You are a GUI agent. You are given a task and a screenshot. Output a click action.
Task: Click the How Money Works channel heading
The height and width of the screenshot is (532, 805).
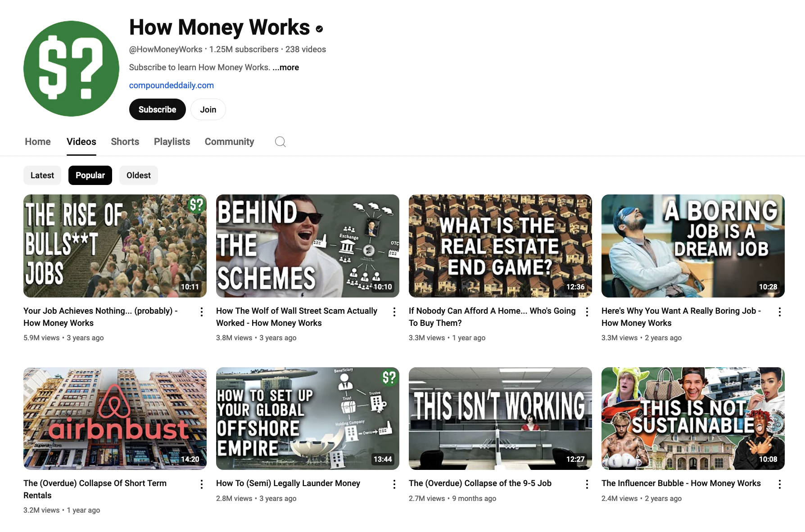(x=220, y=27)
